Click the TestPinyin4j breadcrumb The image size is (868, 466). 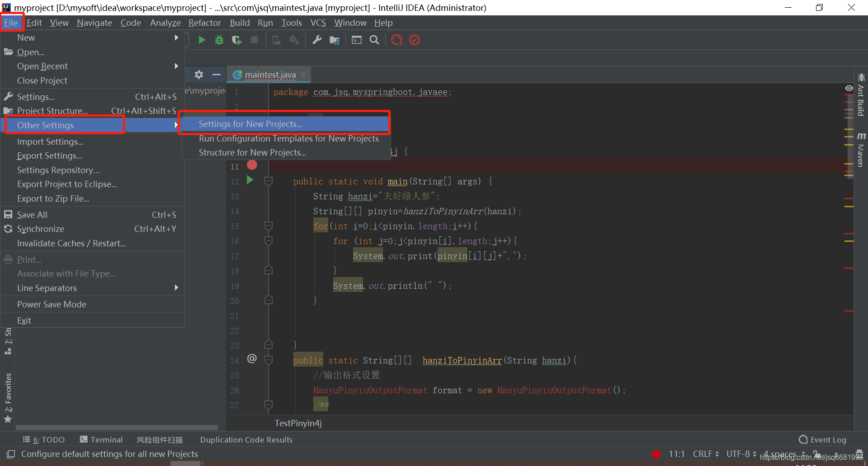pyautogui.click(x=298, y=423)
